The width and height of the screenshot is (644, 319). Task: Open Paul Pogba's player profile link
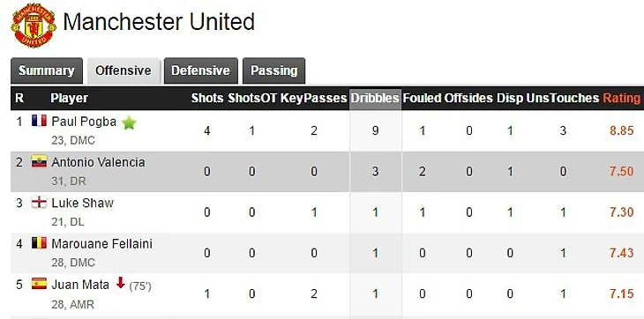[x=84, y=122]
